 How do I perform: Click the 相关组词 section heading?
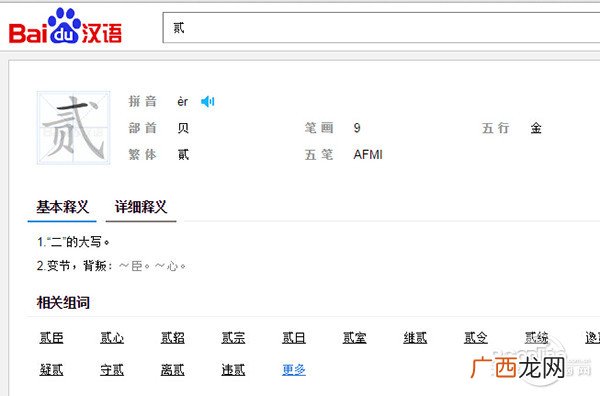63,303
